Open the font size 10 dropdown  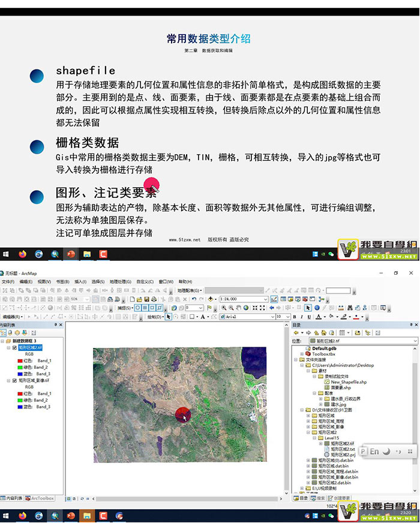[x=287, y=317]
